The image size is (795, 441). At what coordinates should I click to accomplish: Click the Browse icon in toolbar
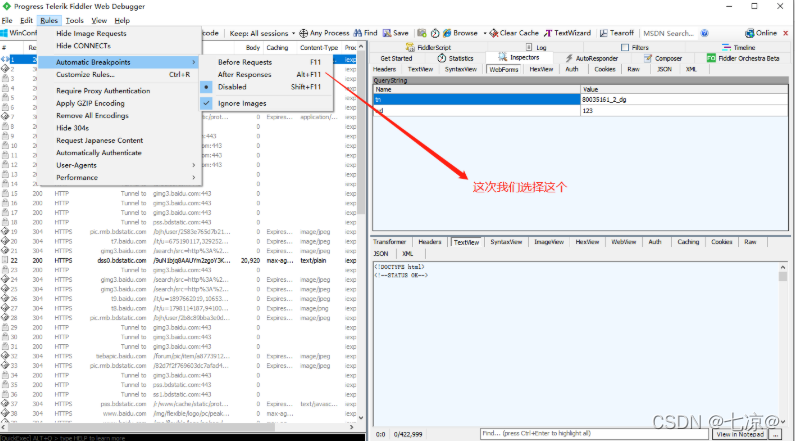pos(447,33)
